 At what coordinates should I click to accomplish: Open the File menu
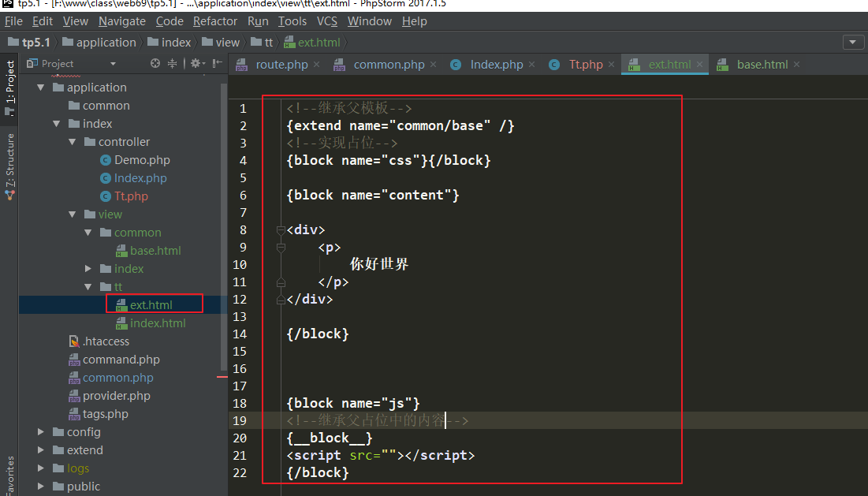pyautogui.click(x=14, y=21)
